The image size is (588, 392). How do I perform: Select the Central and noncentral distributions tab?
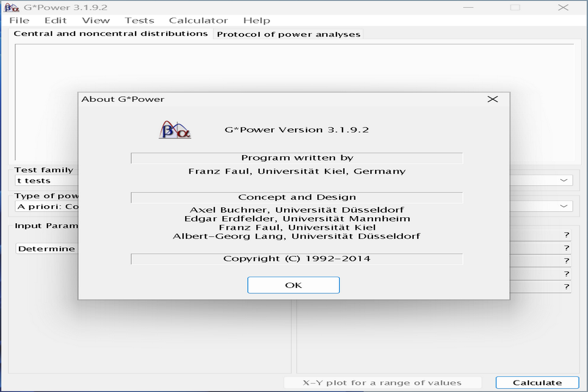coord(111,33)
